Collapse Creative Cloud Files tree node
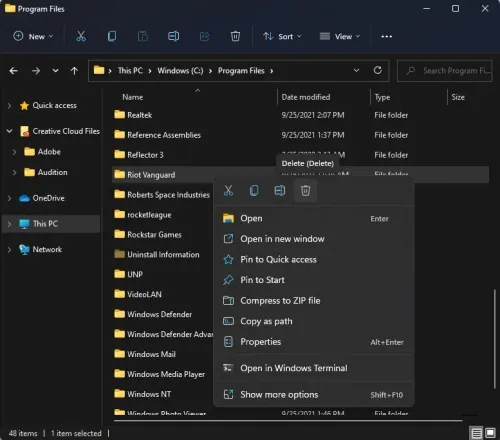 click(x=9, y=131)
